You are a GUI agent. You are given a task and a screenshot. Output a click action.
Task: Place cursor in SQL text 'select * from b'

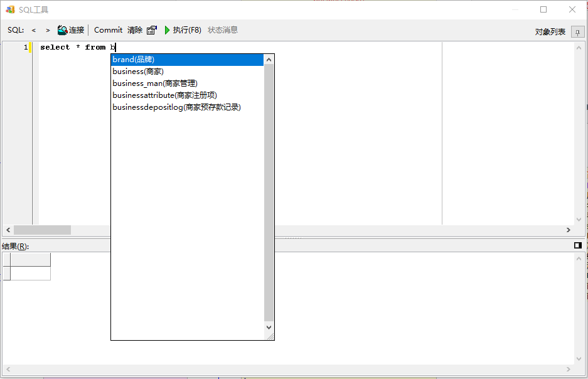(x=78, y=47)
